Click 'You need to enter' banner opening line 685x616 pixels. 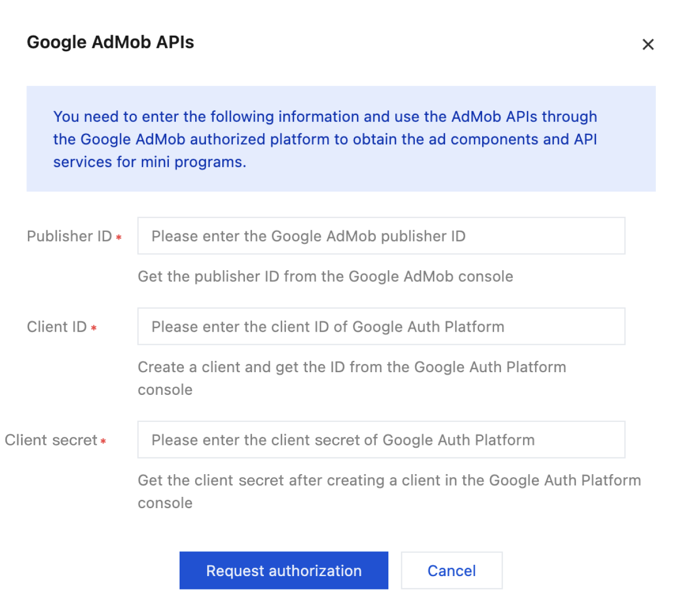coord(116,117)
